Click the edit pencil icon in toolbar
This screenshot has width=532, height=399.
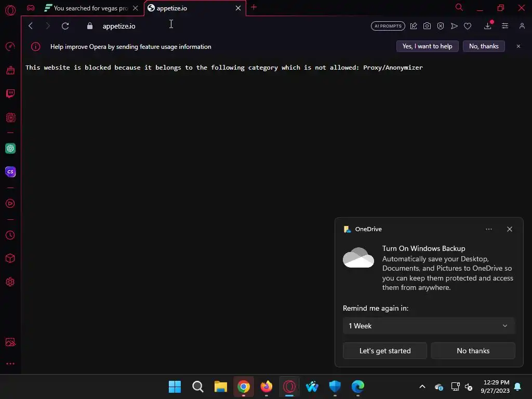(x=414, y=26)
